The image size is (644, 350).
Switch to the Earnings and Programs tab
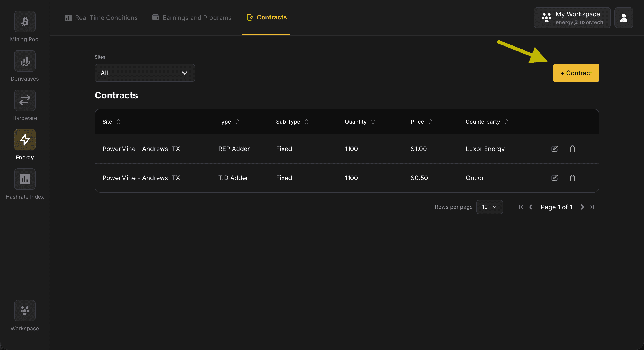(x=192, y=17)
